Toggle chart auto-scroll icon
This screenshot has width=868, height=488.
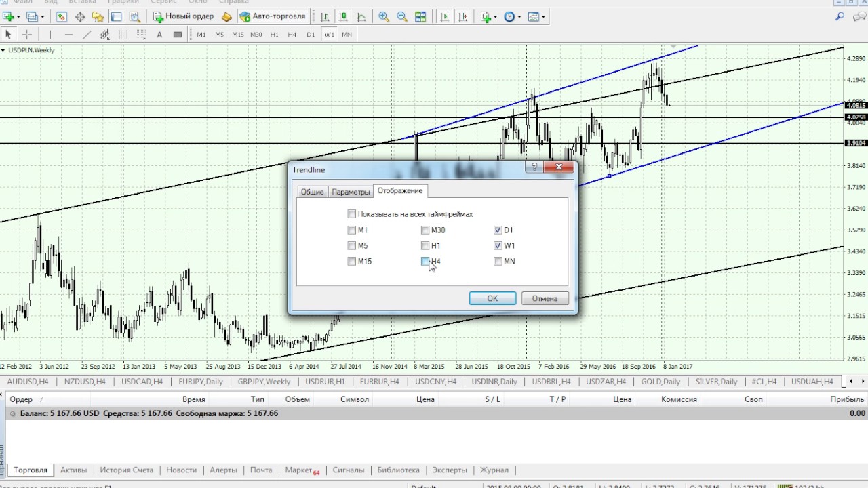coord(444,16)
